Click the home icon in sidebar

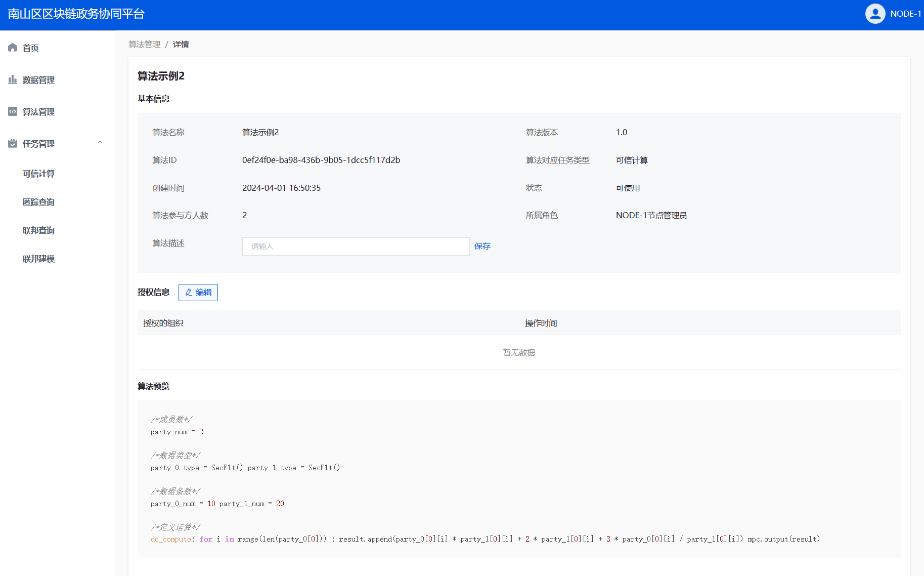pos(13,48)
